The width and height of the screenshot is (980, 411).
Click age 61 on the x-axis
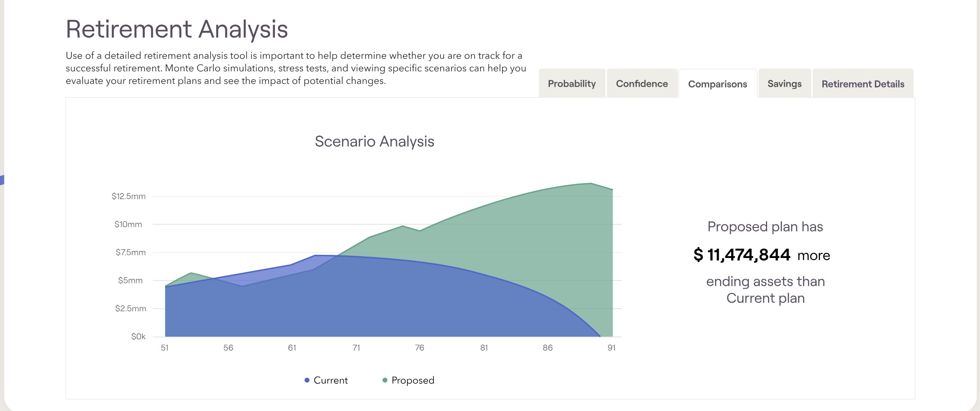click(x=292, y=348)
